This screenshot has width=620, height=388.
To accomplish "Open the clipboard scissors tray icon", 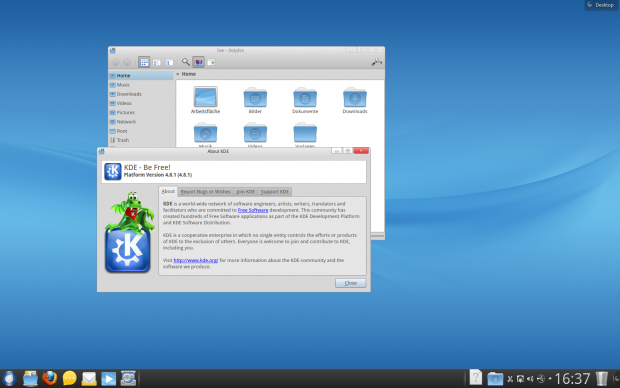I will tap(510, 379).
